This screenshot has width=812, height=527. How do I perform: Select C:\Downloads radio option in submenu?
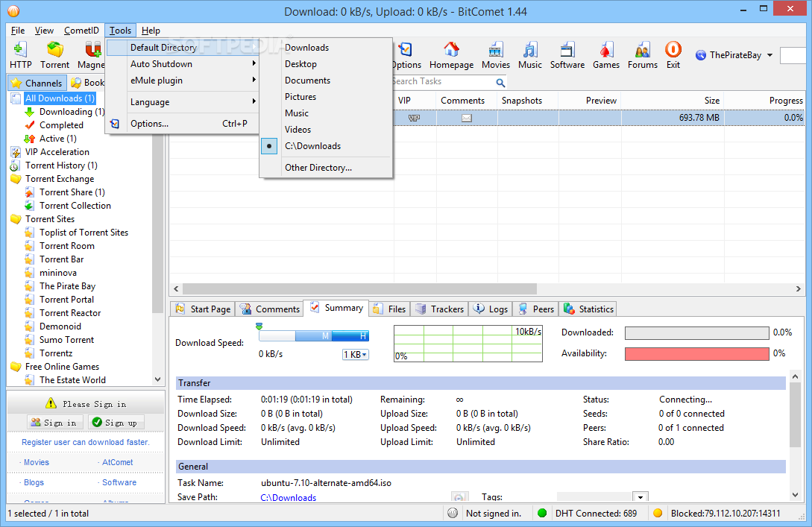pyautogui.click(x=327, y=146)
